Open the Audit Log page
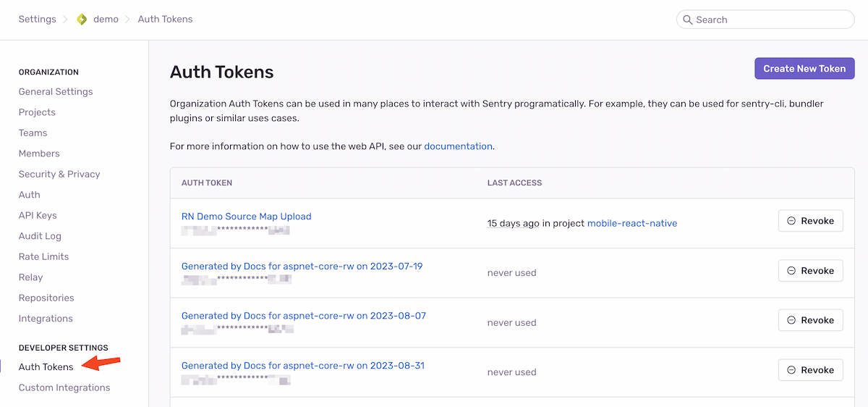868x407 pixels. pyautogui.click(x=40, y=236)
